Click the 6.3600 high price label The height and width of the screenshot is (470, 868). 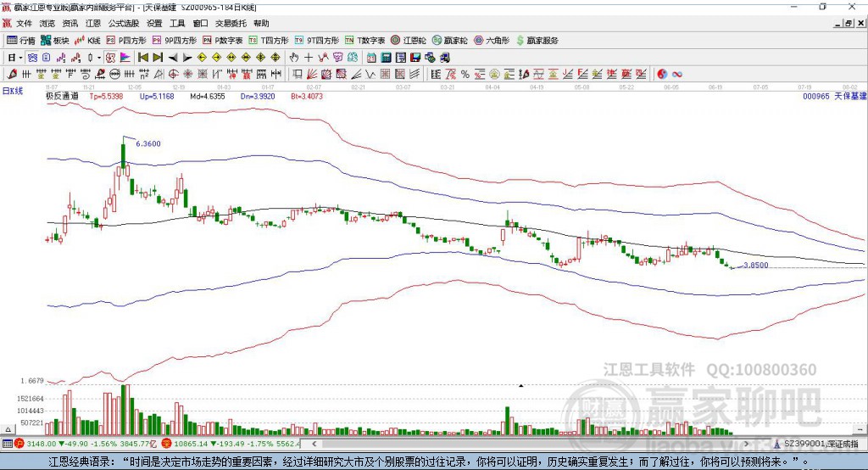click(x=148, y=143)
